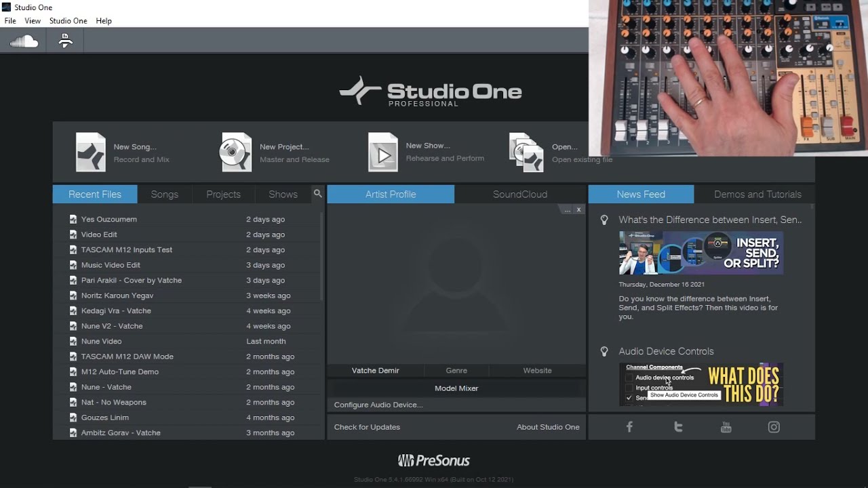
Task: Switch to Demos and Tutorials tab
Action: [757, 194]
